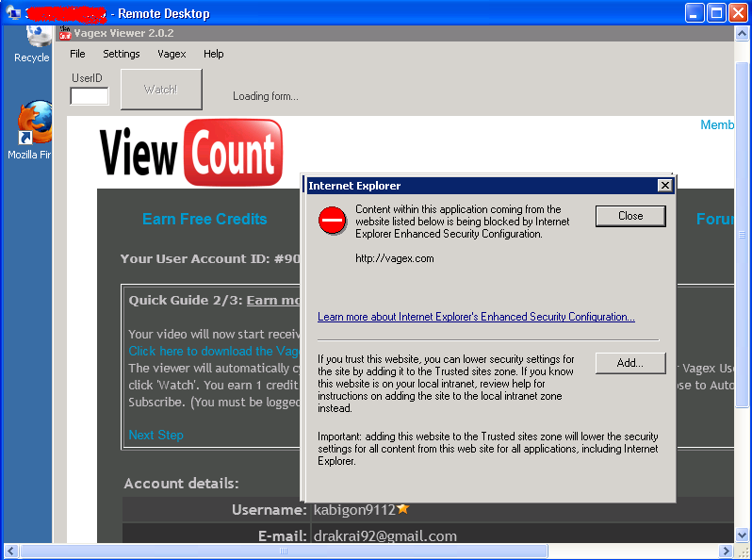The image size is (752, 560).
Task: Click the ViewCount logo
Action: (191, 153)
